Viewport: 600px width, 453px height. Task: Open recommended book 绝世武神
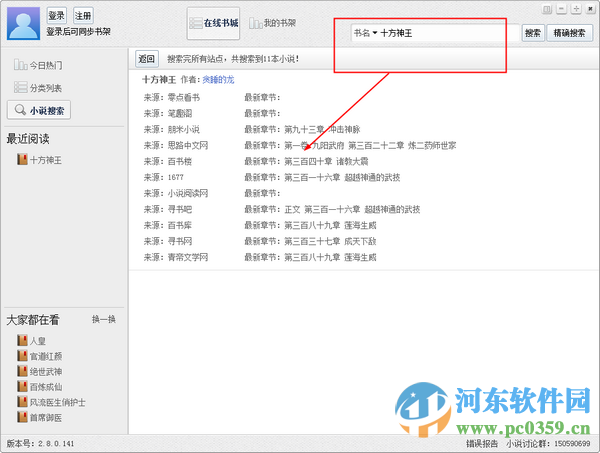pyautogui.click(x=39, y=371)
